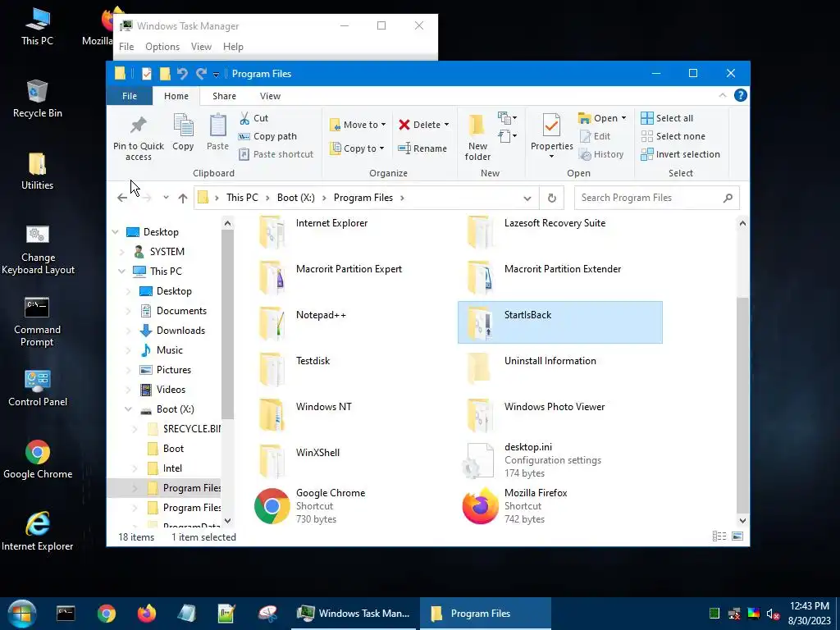Click Invert selection
840x630 pixels.
[x=680, y=154]
